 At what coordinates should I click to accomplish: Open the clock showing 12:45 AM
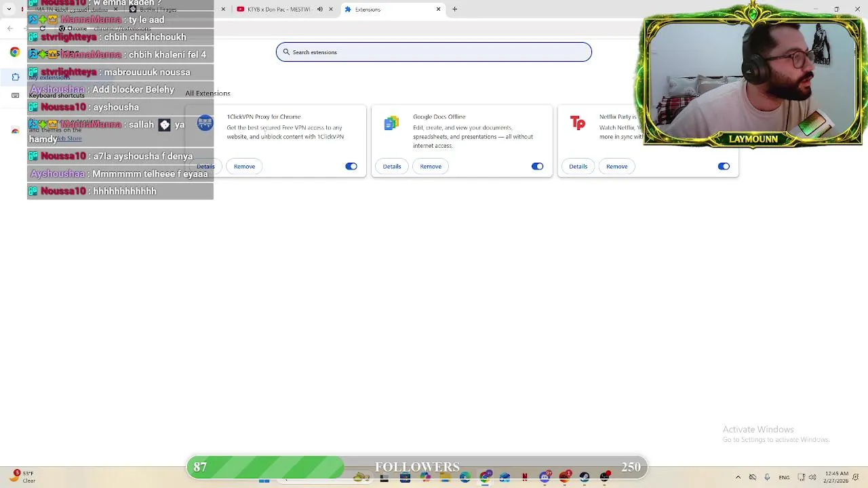click(x=837, y=477)
